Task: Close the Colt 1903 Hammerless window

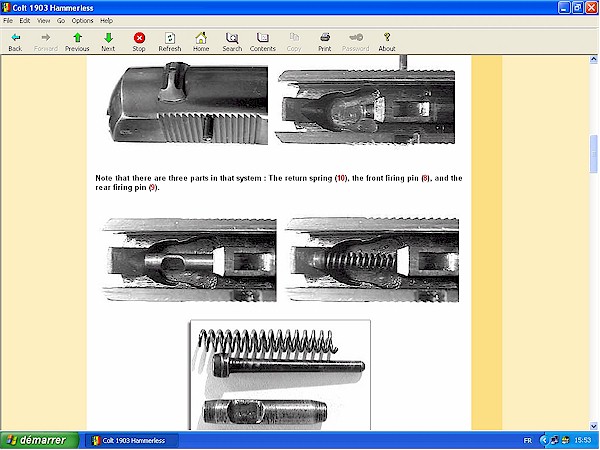Action: coord(592,7)
